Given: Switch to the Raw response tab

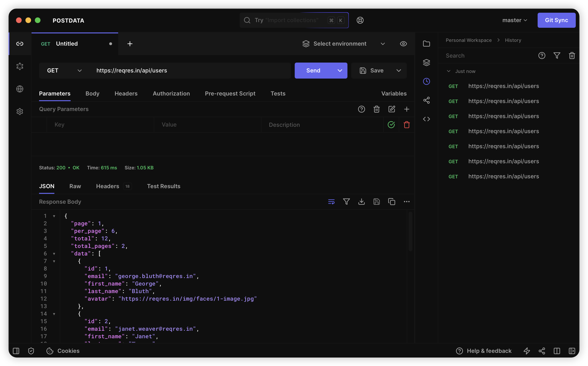Looking at the screenshot, I should 75,186.
